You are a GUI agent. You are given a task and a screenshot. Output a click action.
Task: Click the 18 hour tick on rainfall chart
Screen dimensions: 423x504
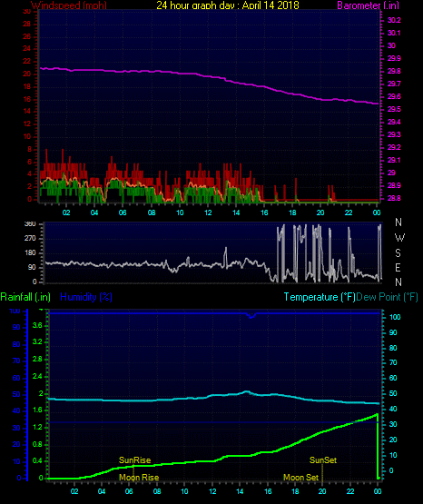[x=295, y=491]
